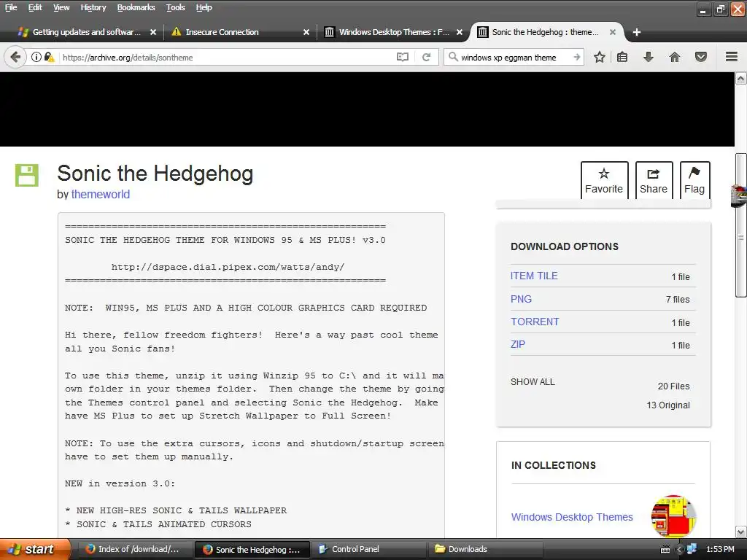
Task: Download the PNG files
Action: (521, 299)
